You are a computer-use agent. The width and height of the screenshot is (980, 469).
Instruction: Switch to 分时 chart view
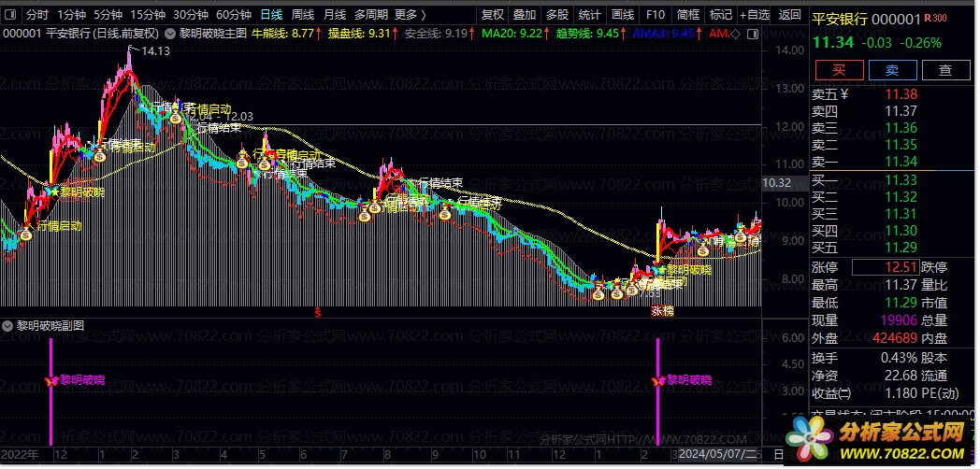[x=36, y=14]
